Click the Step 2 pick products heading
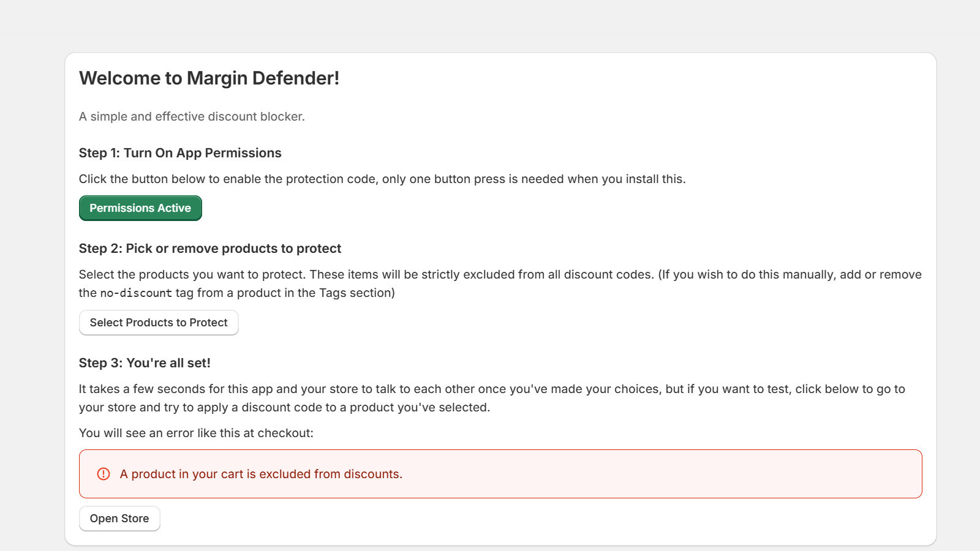This screenshot has width=980, height=551. pos(209,248)
